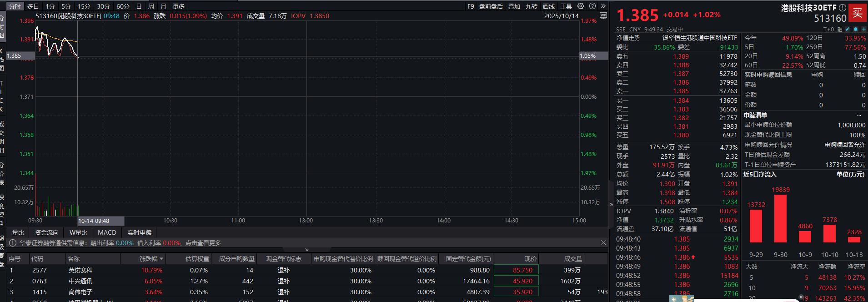The image size is (868, 302).
Task: Open the 更多 periods dropdown
Action: [179, 6]
